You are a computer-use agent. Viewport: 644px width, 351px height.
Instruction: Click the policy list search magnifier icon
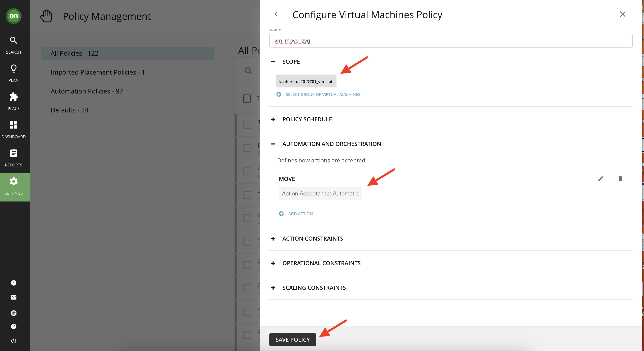pos(248,70)
